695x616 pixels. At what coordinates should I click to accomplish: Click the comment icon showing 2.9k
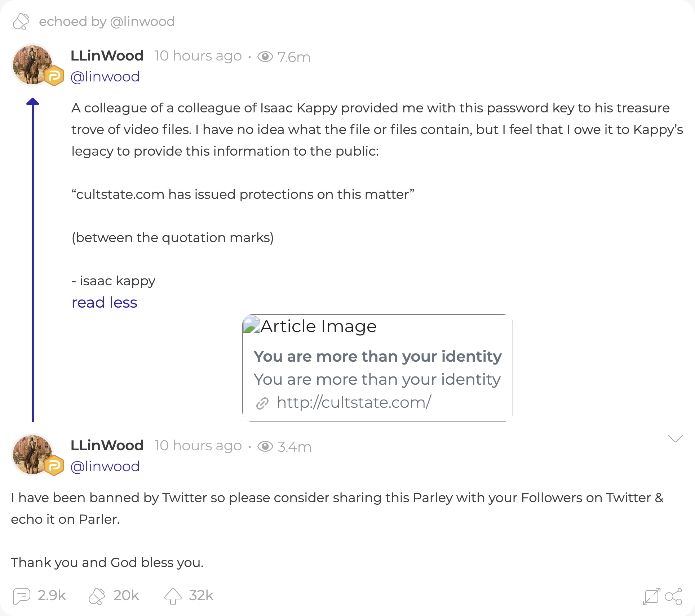point(22,596)
